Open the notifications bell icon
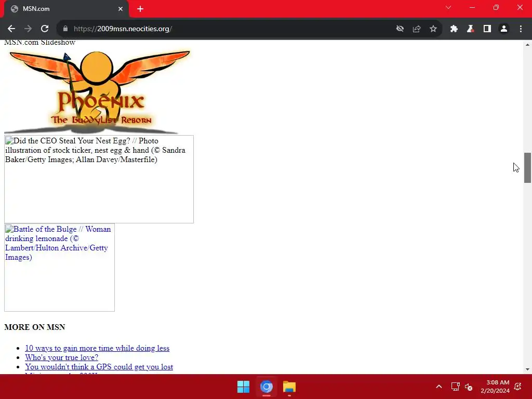The height and width of the screenshot is (399, 532). pyautogui.click(x=518, y=387)
